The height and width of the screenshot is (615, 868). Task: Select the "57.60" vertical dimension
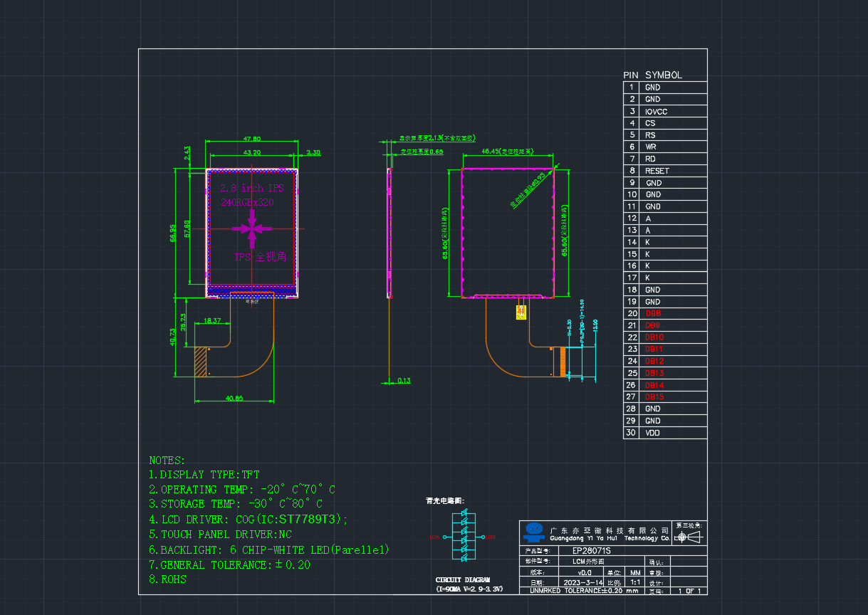pyautogui.click(x=187, y=228)
